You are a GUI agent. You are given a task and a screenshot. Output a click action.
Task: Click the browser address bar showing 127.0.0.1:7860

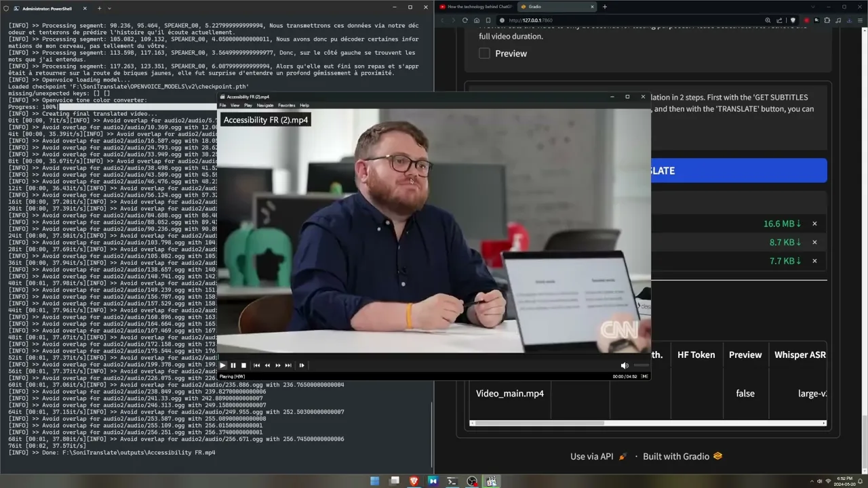pyautogui.click(x=631, y=20)
